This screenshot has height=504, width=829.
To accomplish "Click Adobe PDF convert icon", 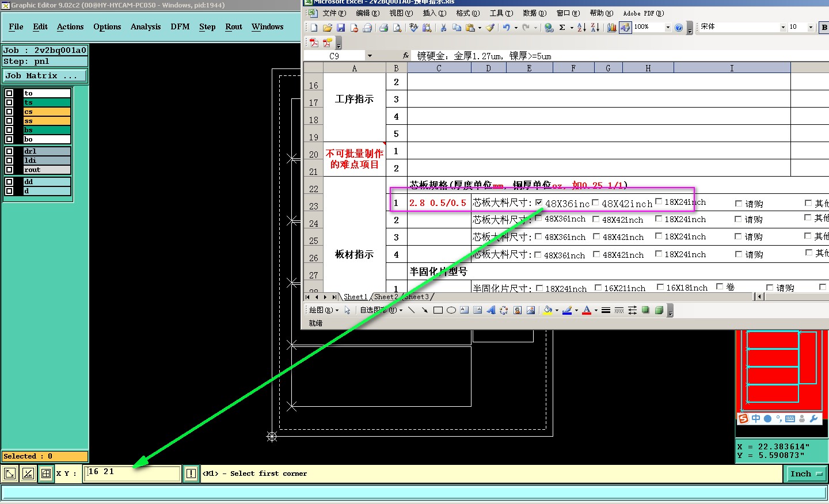I will pyautogui.click(x=314, y=43).
